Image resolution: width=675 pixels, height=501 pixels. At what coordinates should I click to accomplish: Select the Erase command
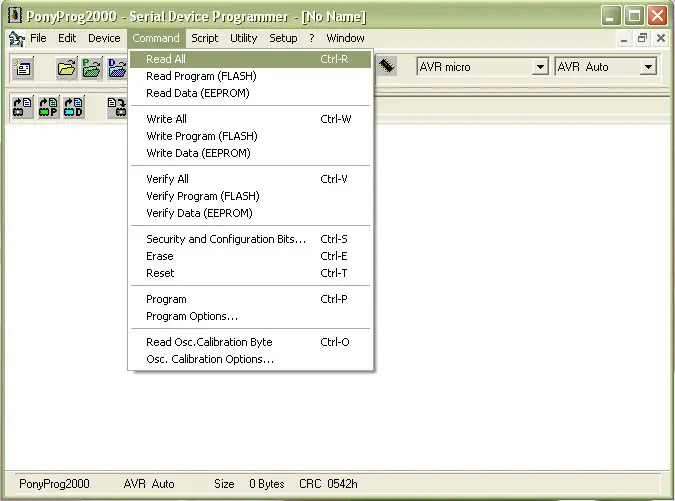251,256
